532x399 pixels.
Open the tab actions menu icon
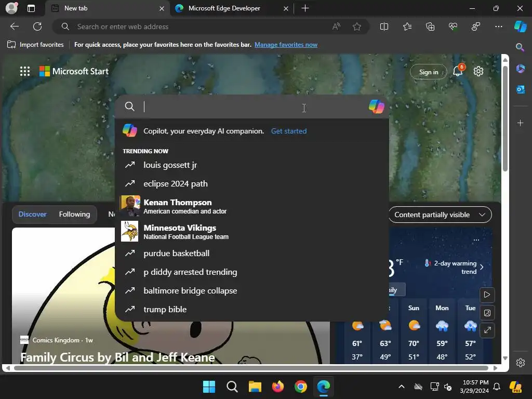tap(31, 8)
